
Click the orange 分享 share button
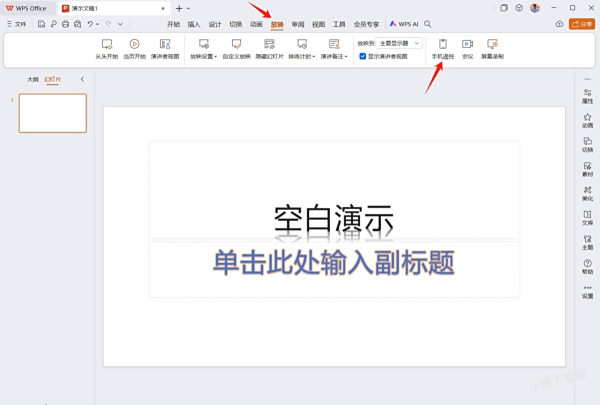(x=582, y=24)
